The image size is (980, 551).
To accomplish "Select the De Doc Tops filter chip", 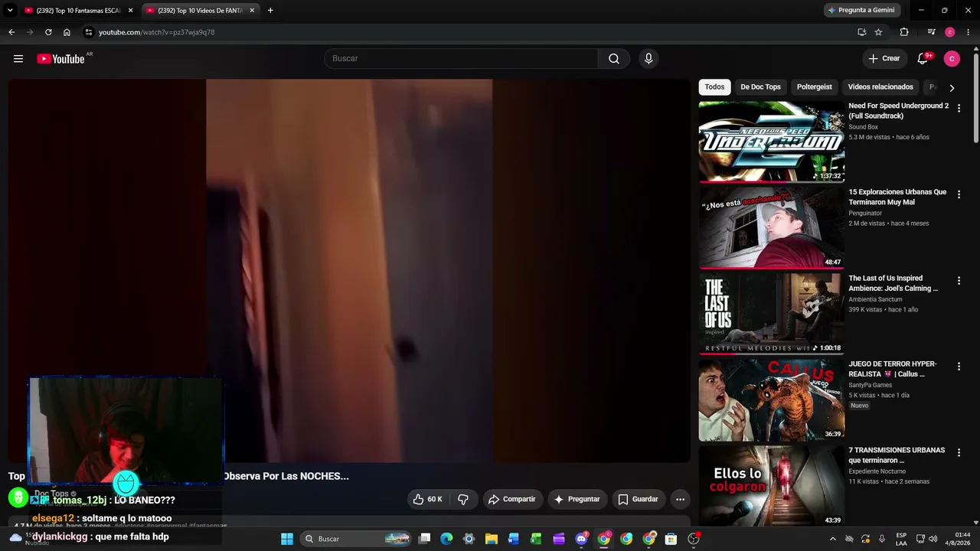I will tap(760, 87).
